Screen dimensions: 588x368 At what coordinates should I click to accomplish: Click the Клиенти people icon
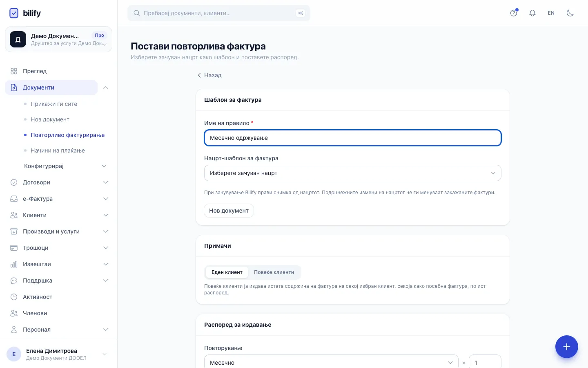[14, 215]
